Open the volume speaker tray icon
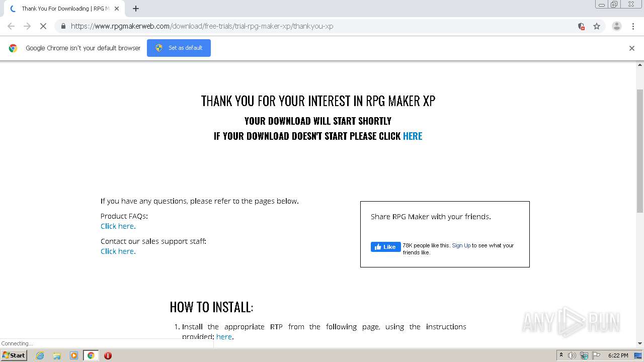The height and width of the screenshot is (362, 644). point(572,355)
